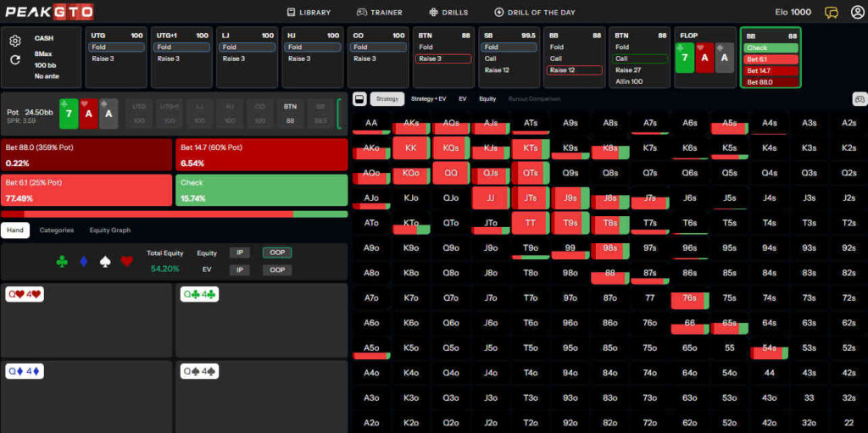The width and height of the screenshot is (868, 433).
Task: Filter hands by the blue diamond suit icon
Action: 83,261
